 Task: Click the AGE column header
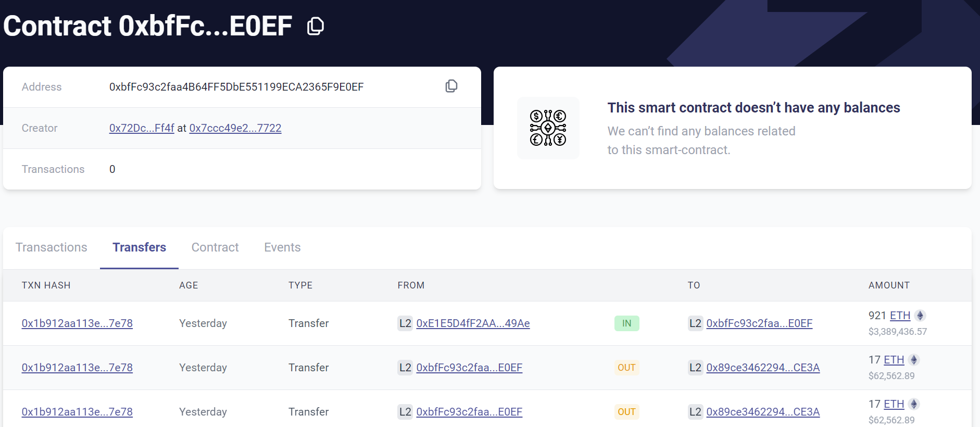189,285
